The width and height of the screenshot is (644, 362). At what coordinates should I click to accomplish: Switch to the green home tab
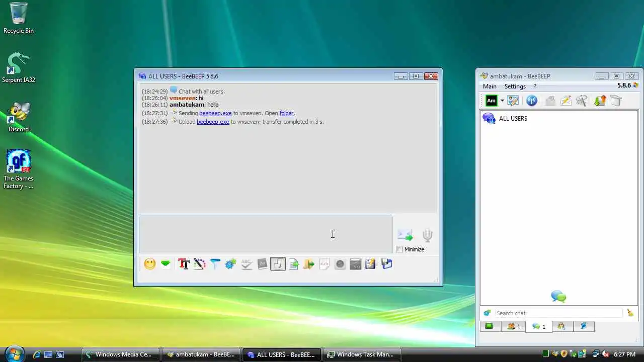(x=489, y=326)
